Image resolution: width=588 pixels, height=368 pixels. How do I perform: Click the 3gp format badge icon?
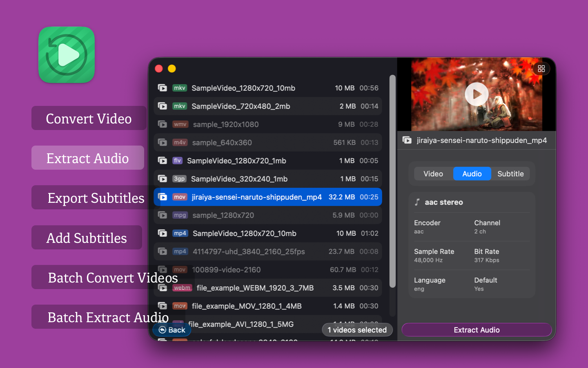click(x=179, y=179)
